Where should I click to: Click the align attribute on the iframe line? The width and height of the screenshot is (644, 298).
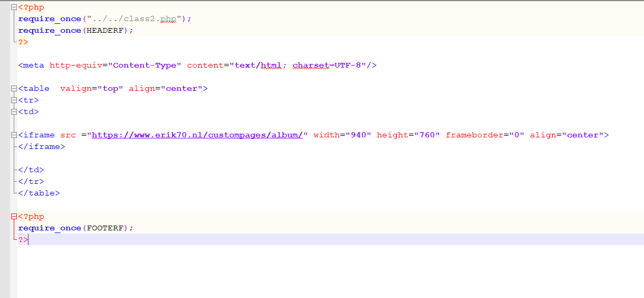click(x=543, y=135)
